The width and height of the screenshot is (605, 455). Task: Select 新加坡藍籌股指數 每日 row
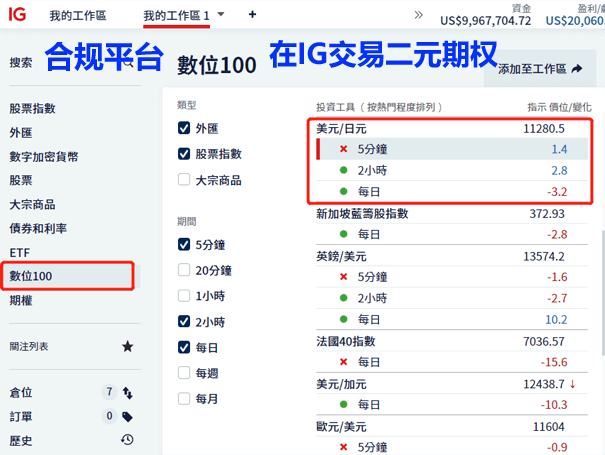click(452, 234)
